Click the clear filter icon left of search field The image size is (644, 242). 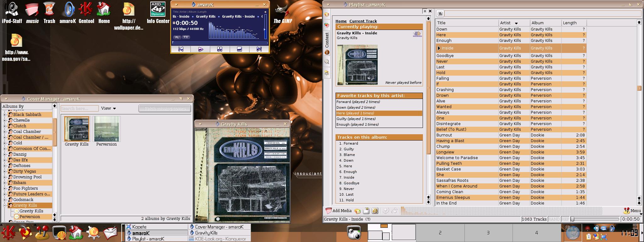click(x=440, y=14)
